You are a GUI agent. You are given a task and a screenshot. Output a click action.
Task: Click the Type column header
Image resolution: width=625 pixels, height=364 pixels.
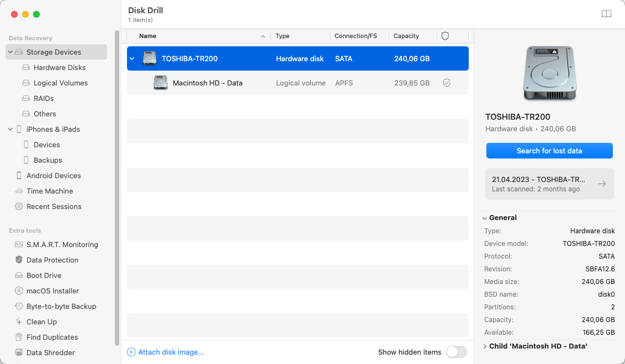282,36
